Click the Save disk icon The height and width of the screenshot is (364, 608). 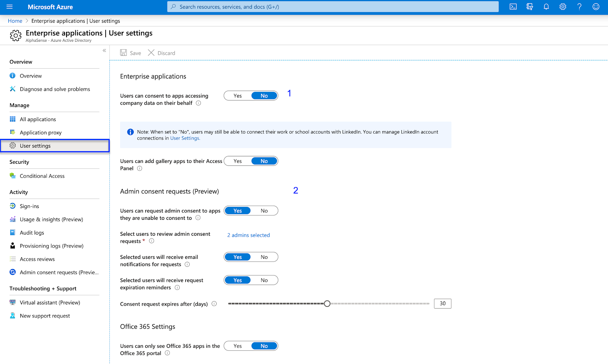pyautogui.click(x=123, y=53)
